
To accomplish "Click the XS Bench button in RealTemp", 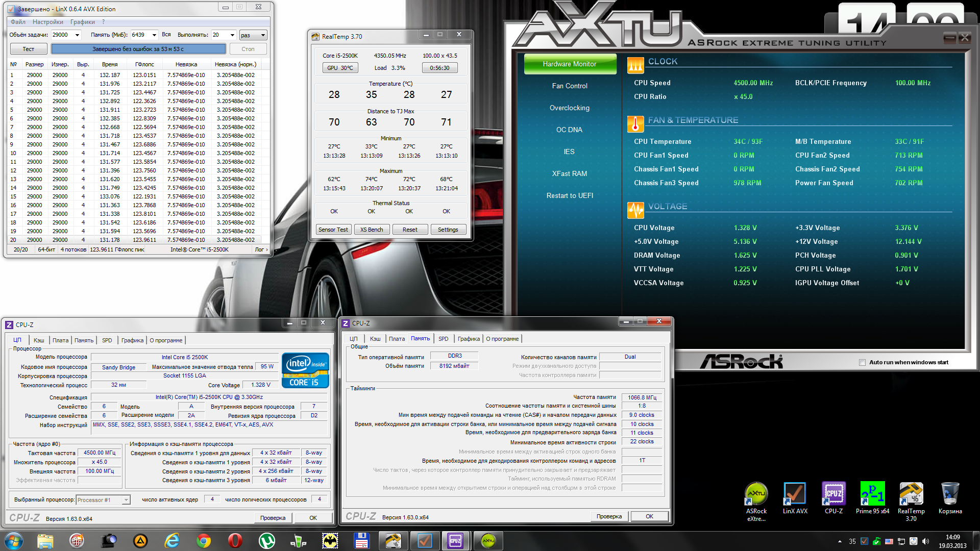I will pos(372,230).
